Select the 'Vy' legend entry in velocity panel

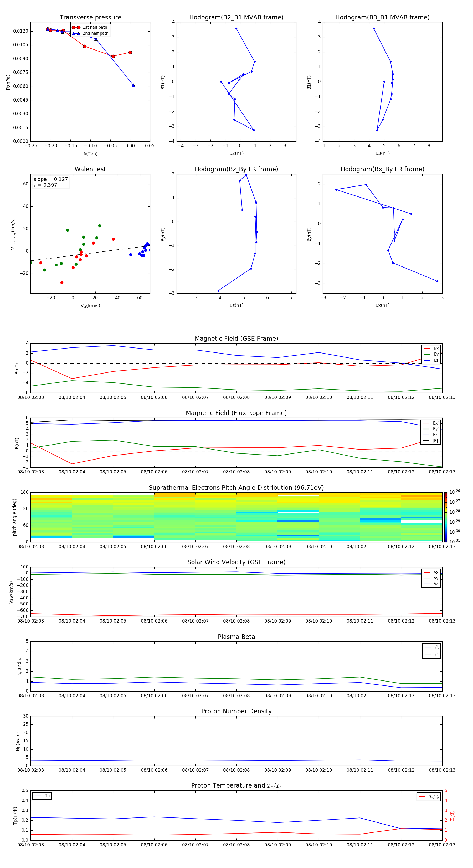click(x=431, y=578)
